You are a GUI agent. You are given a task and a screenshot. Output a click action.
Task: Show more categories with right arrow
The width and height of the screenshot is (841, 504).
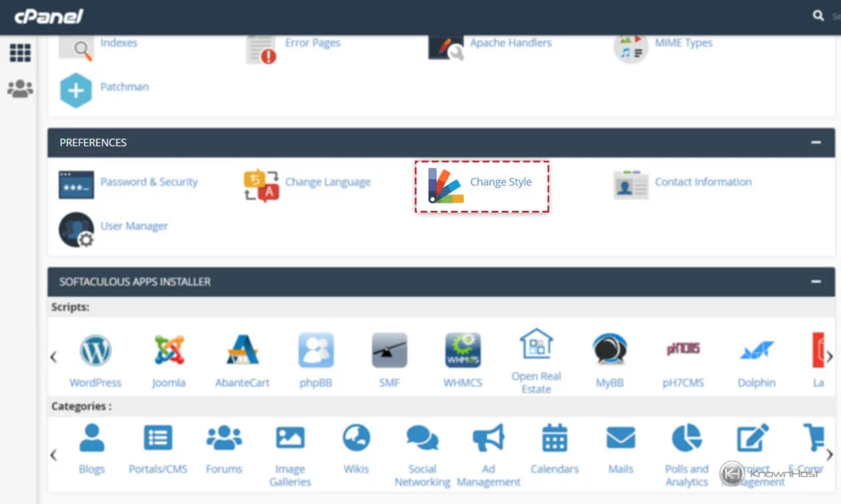click(830, 456)
